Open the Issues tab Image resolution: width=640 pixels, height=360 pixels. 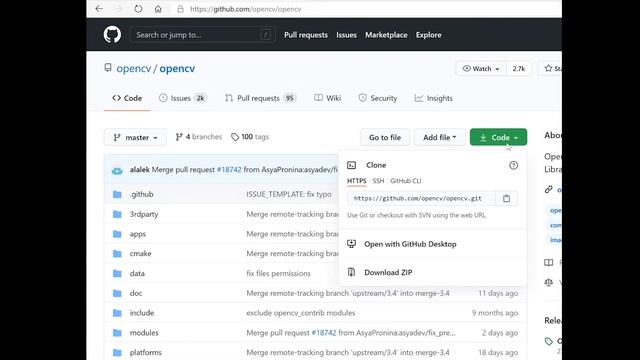pos(183,98)
